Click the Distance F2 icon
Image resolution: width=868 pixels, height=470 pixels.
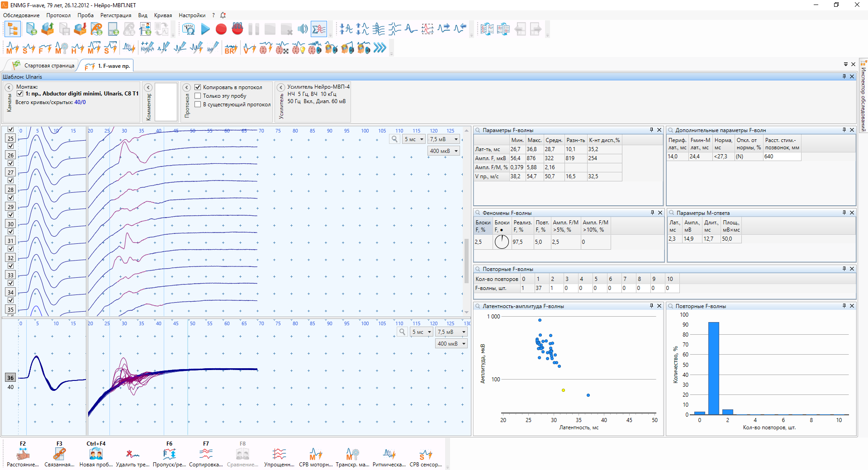click(23, 454)
